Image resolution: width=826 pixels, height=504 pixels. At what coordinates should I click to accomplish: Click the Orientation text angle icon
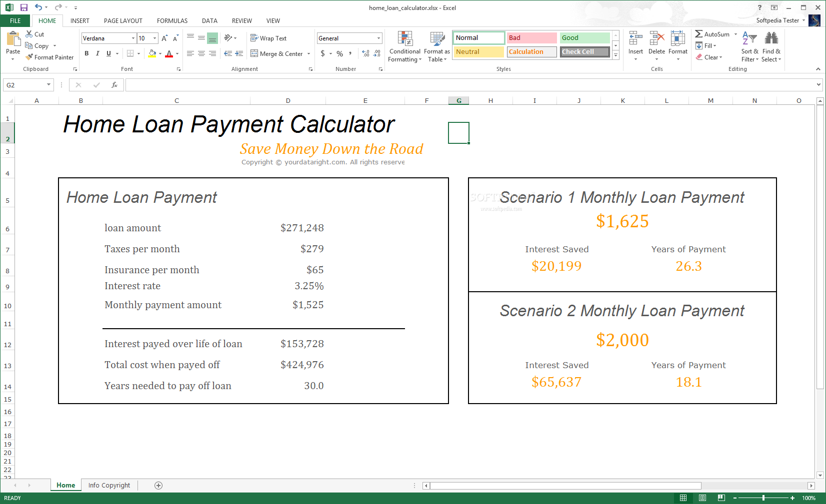(228, 38)
